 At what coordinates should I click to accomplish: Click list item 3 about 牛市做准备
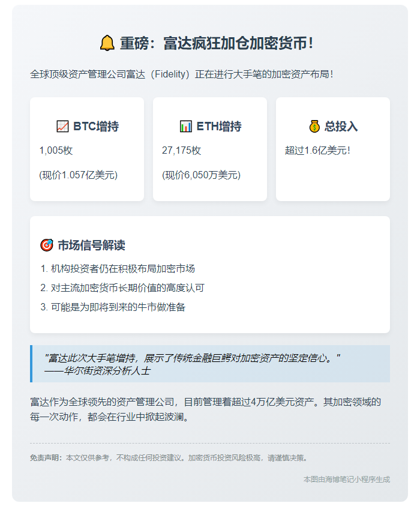click(x=113, y=307)
